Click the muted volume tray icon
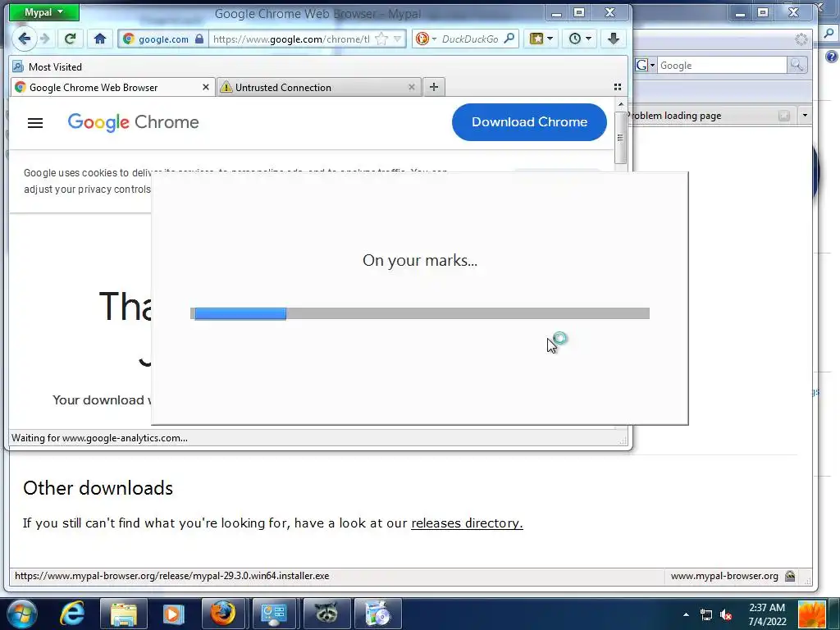The height and width of the screenshot is (630, 840). coord(726,614)
